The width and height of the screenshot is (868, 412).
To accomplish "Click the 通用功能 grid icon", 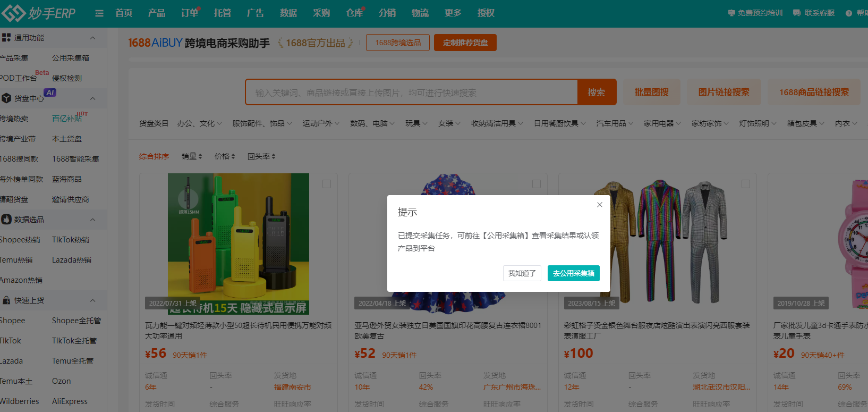I will pos(6,38).
